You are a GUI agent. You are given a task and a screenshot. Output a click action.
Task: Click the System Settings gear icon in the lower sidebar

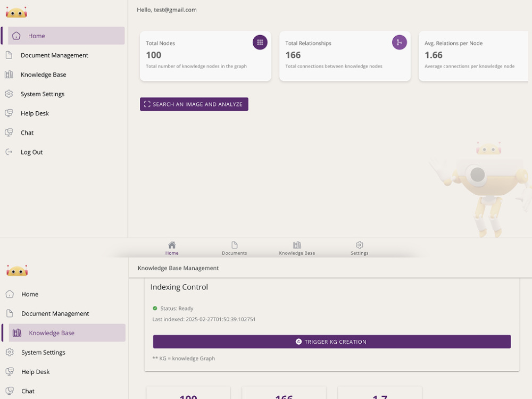[10, 352]
